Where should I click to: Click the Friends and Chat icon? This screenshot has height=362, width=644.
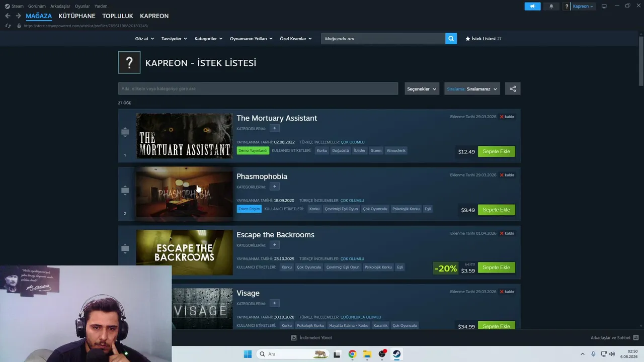pyautogui.click(x=636, y=338)
